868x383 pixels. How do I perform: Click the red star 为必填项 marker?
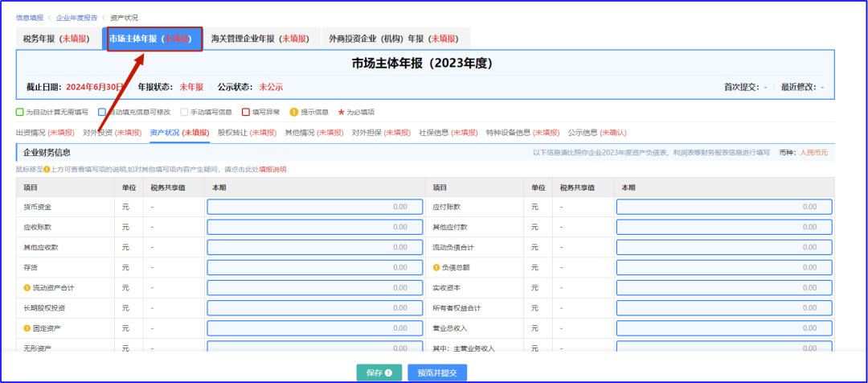[x=341, y=112]
